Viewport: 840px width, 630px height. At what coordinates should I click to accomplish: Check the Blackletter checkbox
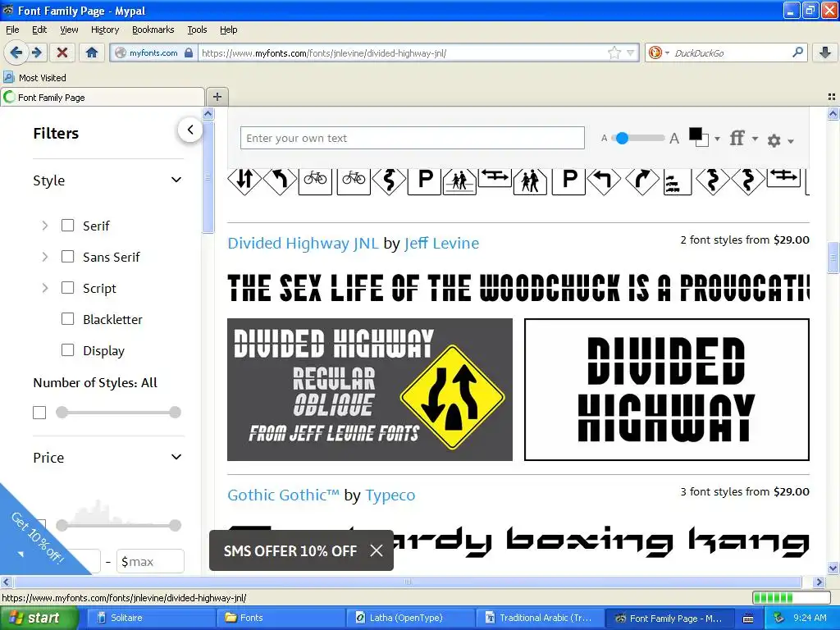(67, 319)
